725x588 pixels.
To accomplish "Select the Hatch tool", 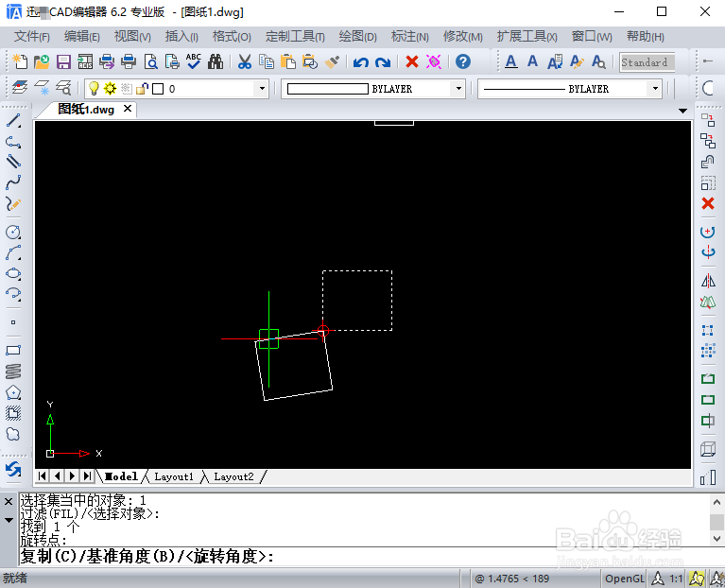I will (x=13, y=413).
